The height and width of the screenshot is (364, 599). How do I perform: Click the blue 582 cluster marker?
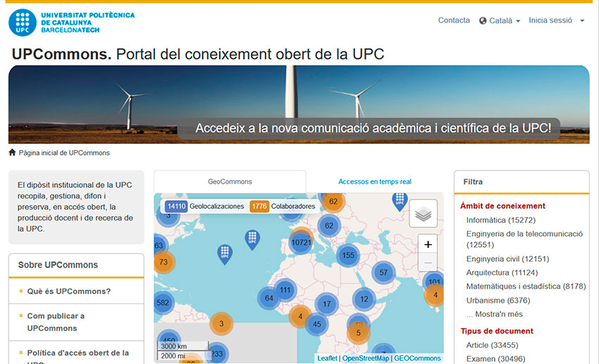point(163,303)
